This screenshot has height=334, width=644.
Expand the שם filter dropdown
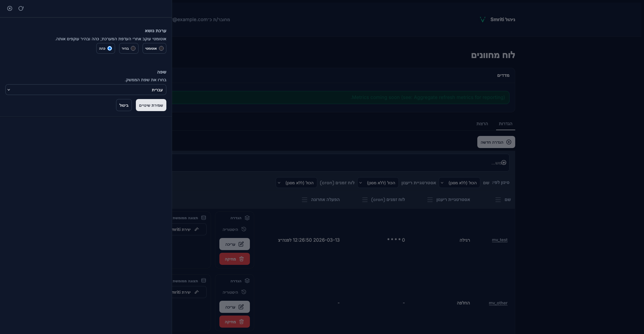459,183
